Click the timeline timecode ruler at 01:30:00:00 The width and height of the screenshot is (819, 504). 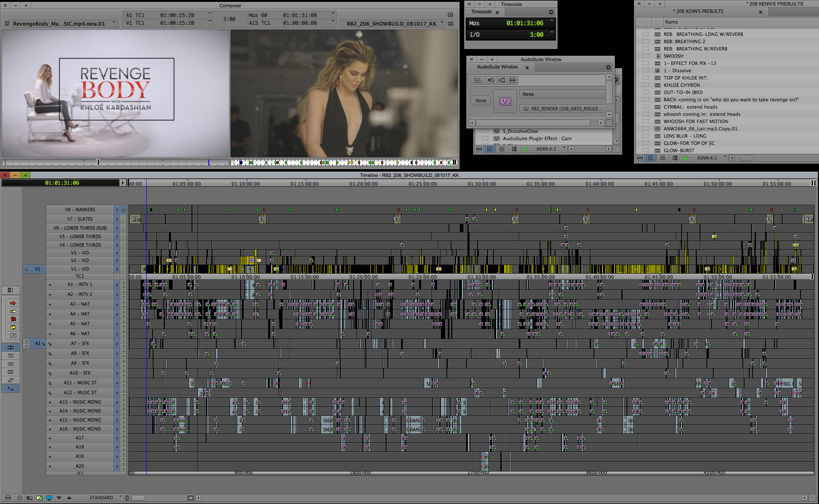click(482, 184)
